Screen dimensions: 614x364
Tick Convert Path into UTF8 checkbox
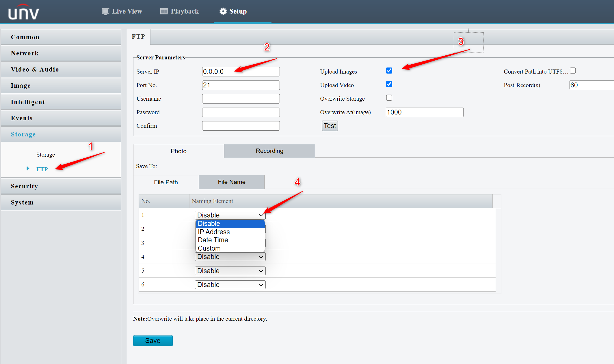(573, 71)
